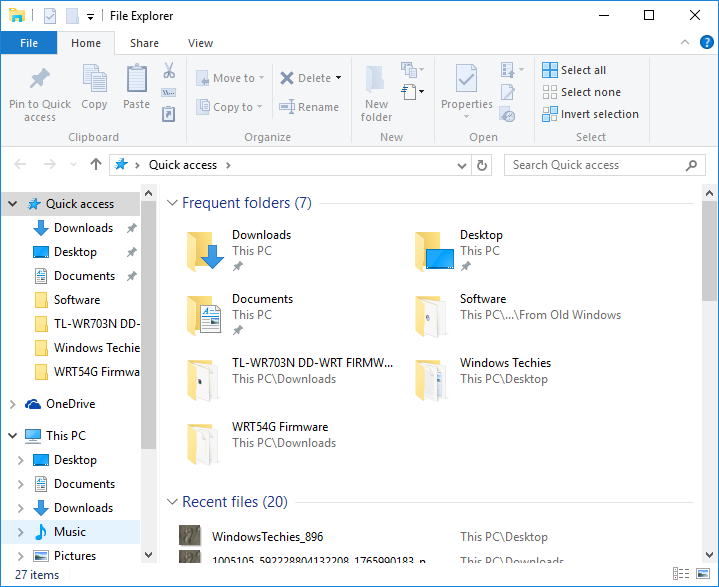Click the blue Help question mark icon
719x587 pixels.
(707, 43)
